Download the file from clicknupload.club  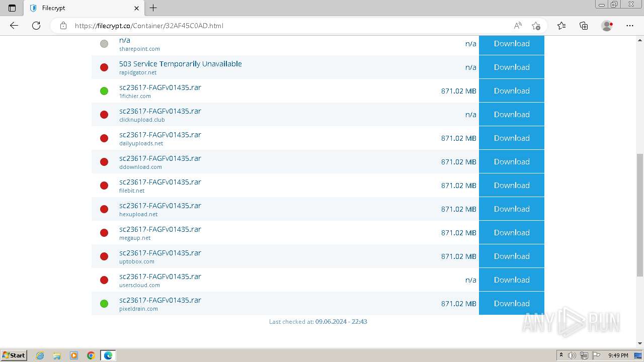(x=512, y=114)
